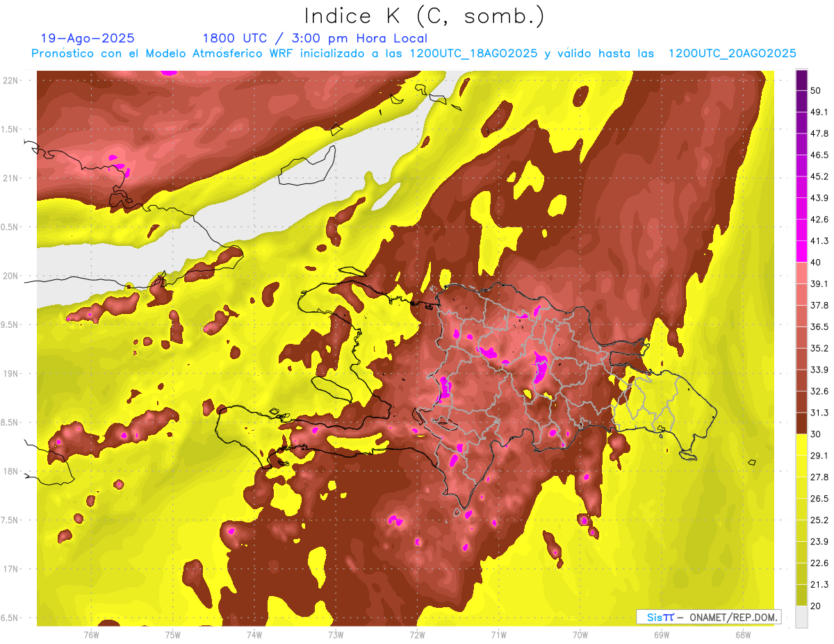Click legend value '23.9'
This screenshot has height=644, width=834.
(819, 541)
